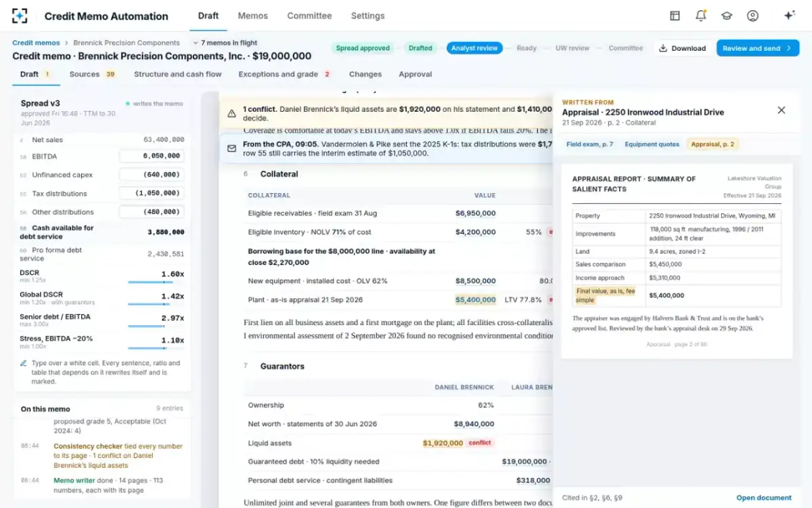This screenshot has height=508, width=812.
Task: Click the Global DSCR 1.42x gauge bar
Action: click(x=156, y=304)
